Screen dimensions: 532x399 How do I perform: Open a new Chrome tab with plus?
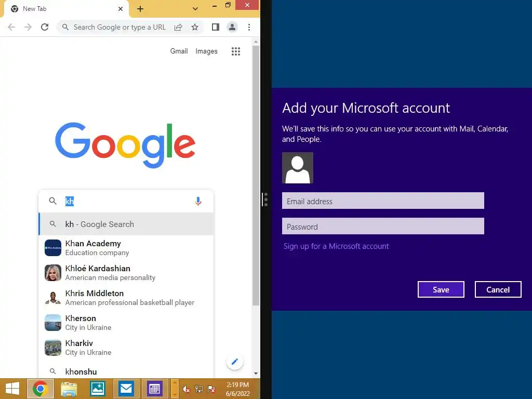click(140, 9)
